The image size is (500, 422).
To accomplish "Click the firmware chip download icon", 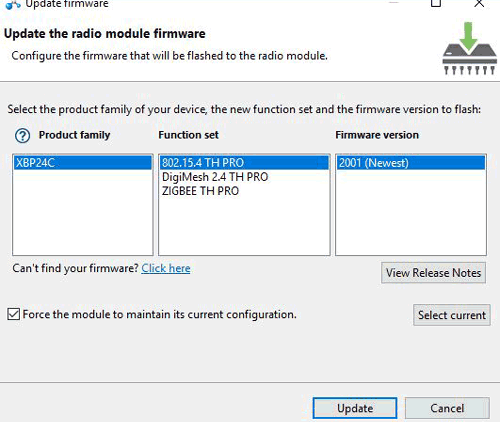I will tap(469, 48).
